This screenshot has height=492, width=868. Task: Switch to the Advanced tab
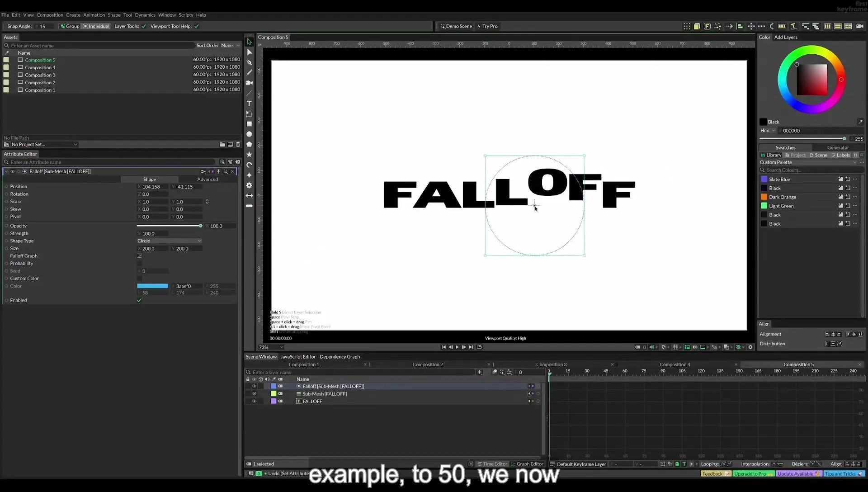[x=208, y=180]
